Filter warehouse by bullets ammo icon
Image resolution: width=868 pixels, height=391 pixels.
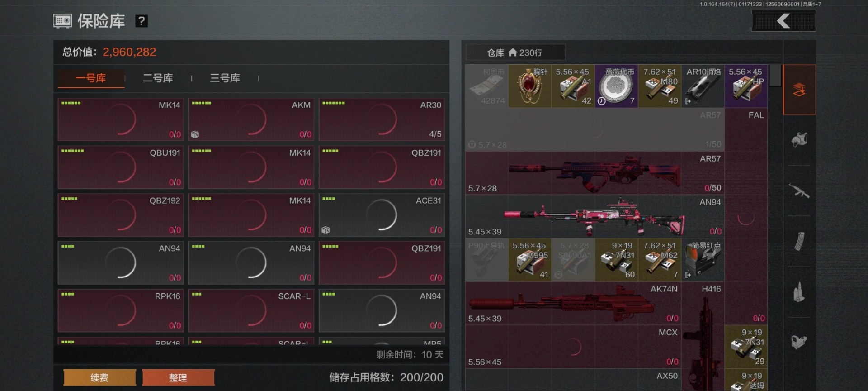(x=799, y=292)
